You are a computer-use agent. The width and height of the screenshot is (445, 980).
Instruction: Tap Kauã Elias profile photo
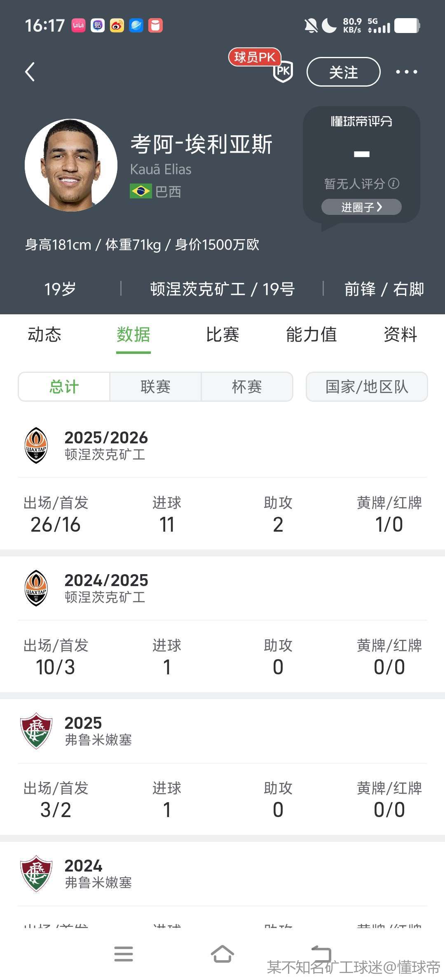click(71, 165)
